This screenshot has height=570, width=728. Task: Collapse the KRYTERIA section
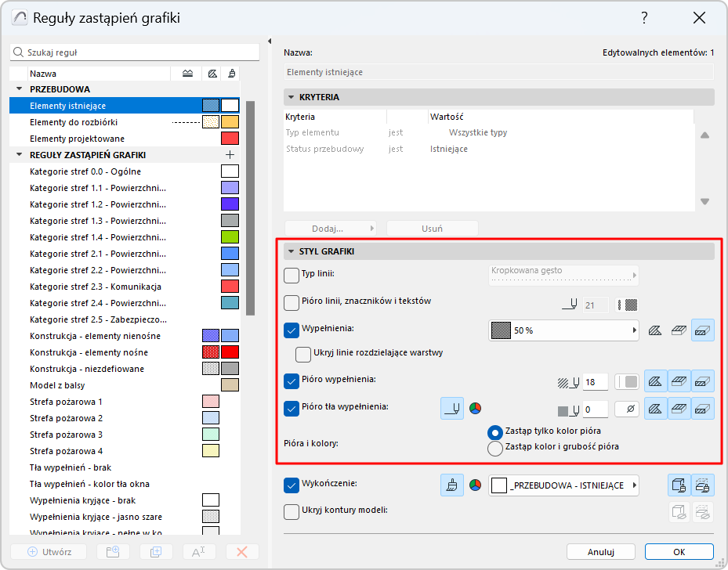(x=291, y=97)
